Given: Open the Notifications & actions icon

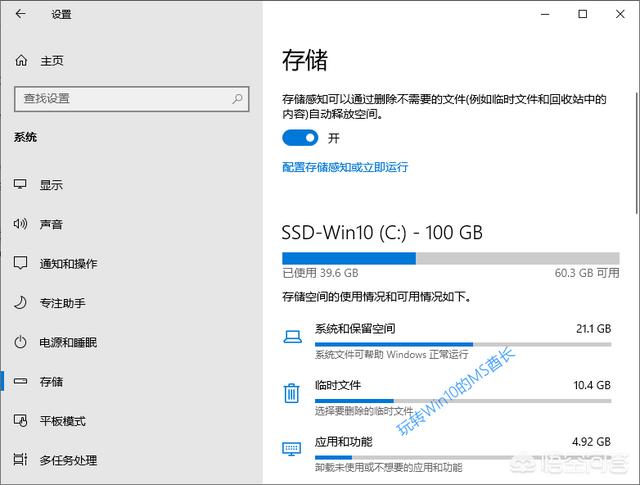Looking at the screenshot, I should coord(21,263).
